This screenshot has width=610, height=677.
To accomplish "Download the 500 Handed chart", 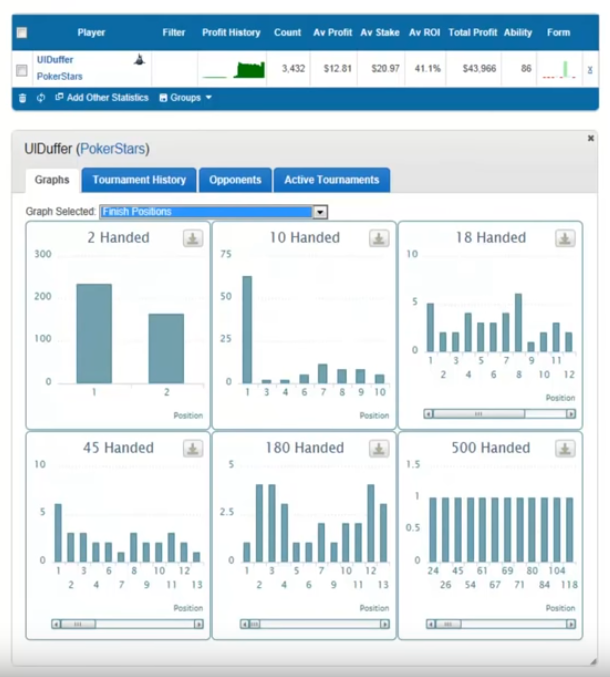I will tap(565, 449).
